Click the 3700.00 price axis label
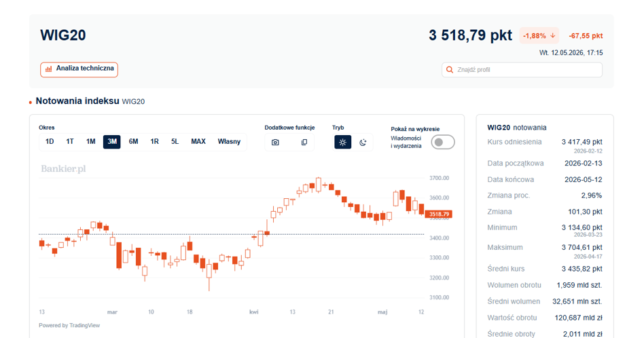644x338 pixels. tap(439, 178)
